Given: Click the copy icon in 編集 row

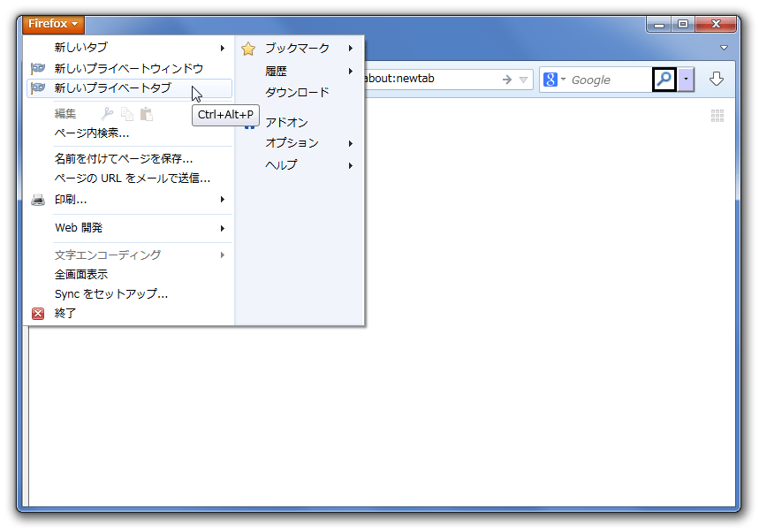Looking at the screenshot, I should [x=127, y=114].
